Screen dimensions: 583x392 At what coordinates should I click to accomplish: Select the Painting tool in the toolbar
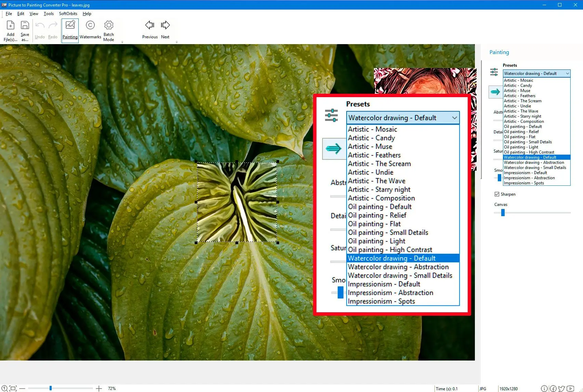tap(70, 30)
